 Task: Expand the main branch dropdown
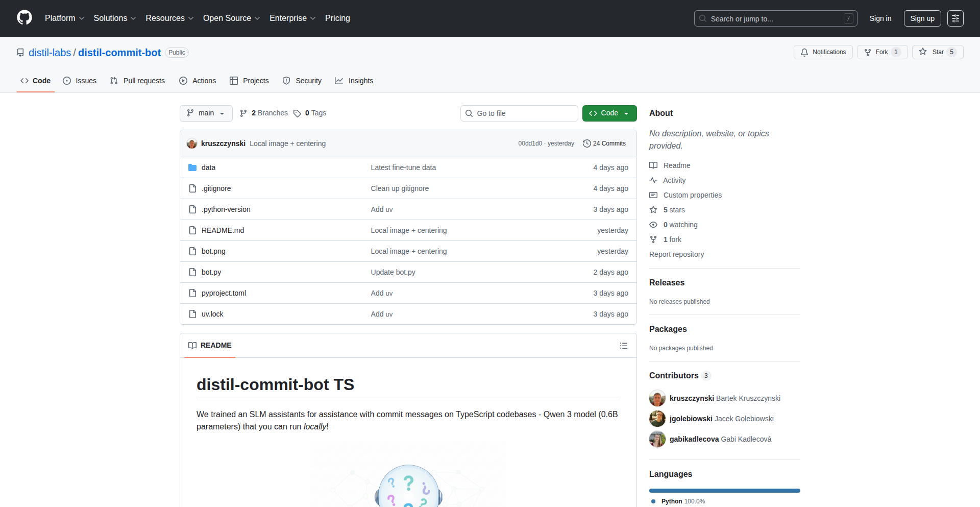[206, 113]
